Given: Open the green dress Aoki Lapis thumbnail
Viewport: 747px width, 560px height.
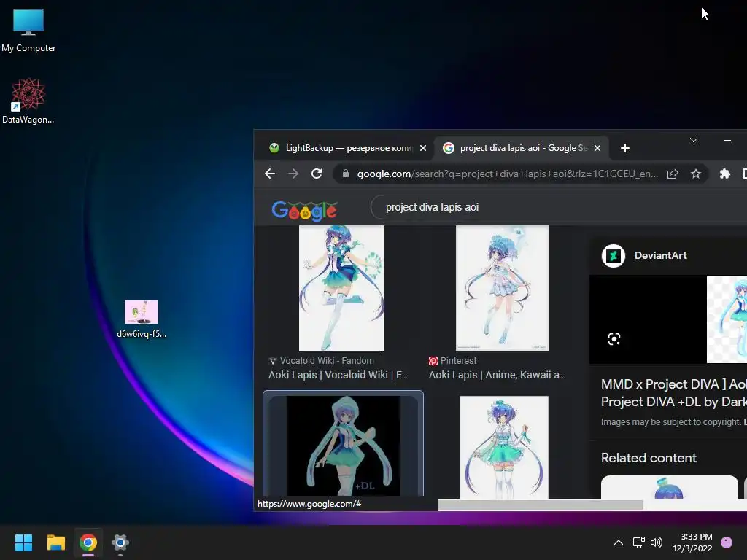Looking at the screenshot, I should (x=504, y=447).
